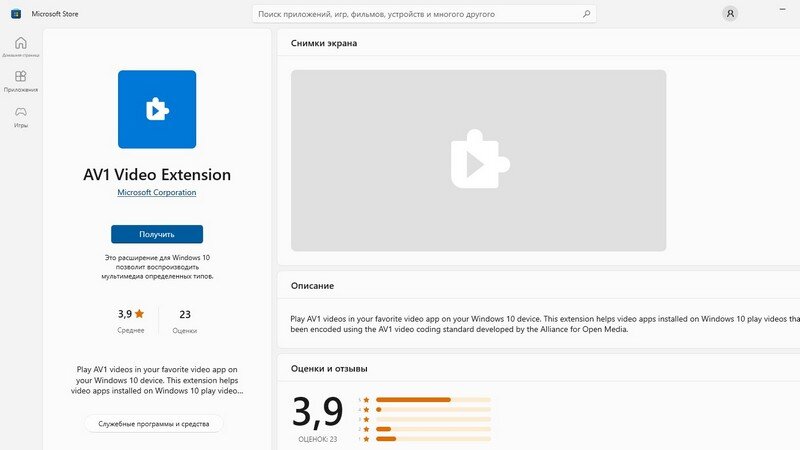The image size is (800, 450).
Task: Click the Оценки и отзывы heading
Action: click(x=329, y=368)
